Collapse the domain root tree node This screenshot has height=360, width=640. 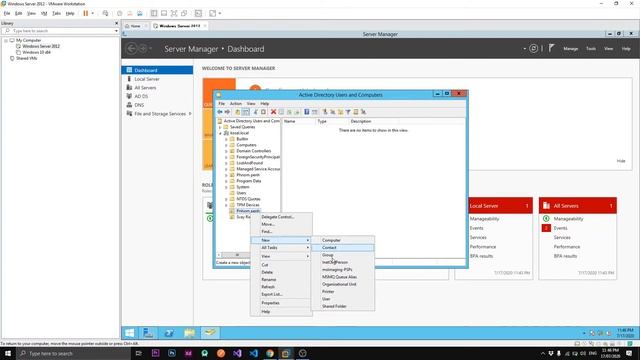(220, 133)
